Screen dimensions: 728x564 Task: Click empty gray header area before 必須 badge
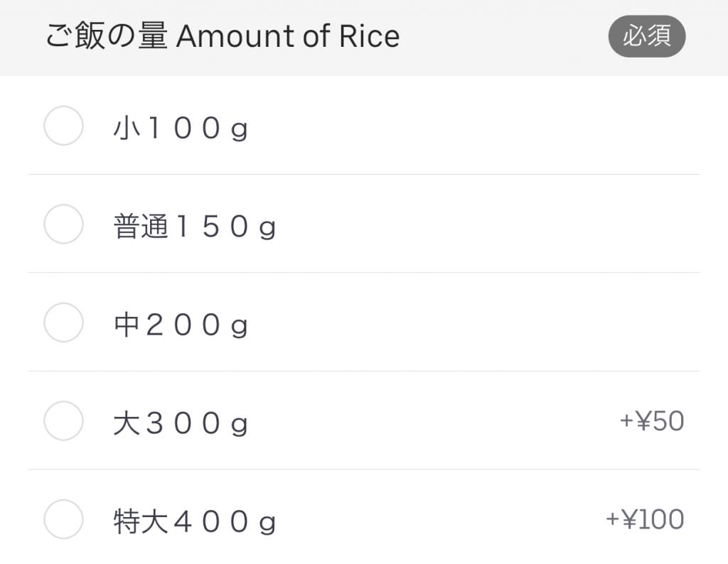point(505,36)
